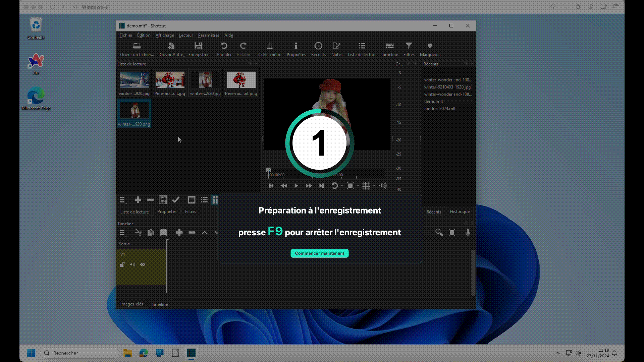Ripple delete with timeline minus icon
Screen dimensions: 644x362
192,233
